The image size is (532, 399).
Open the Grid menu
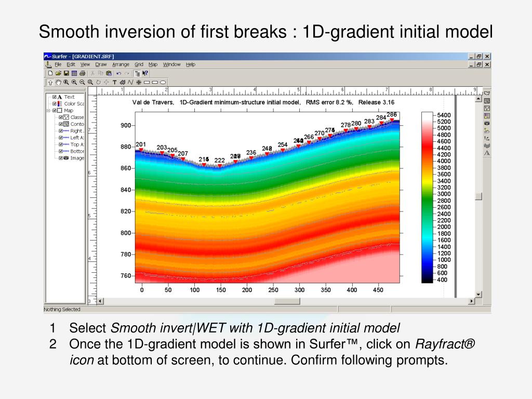pos(139,64)
